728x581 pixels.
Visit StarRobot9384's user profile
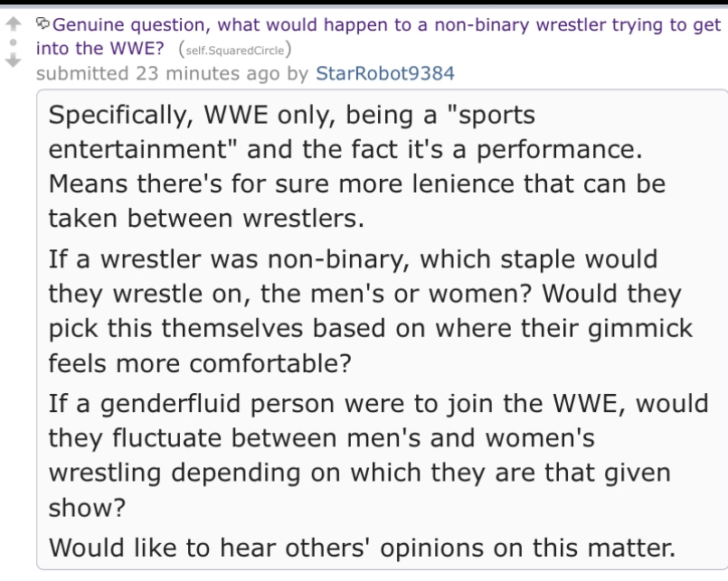[385, 73]
